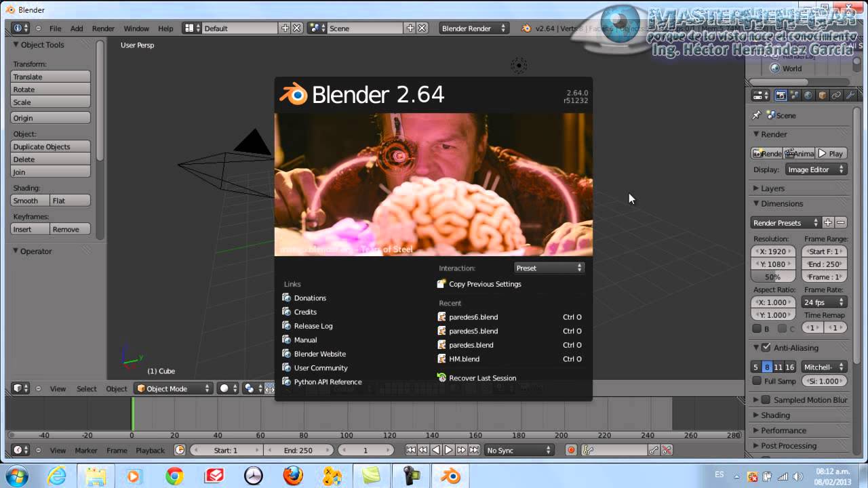Open the Scene properties tab icon
Viewport: 868px width, 488px height.
tap(795, 96)
